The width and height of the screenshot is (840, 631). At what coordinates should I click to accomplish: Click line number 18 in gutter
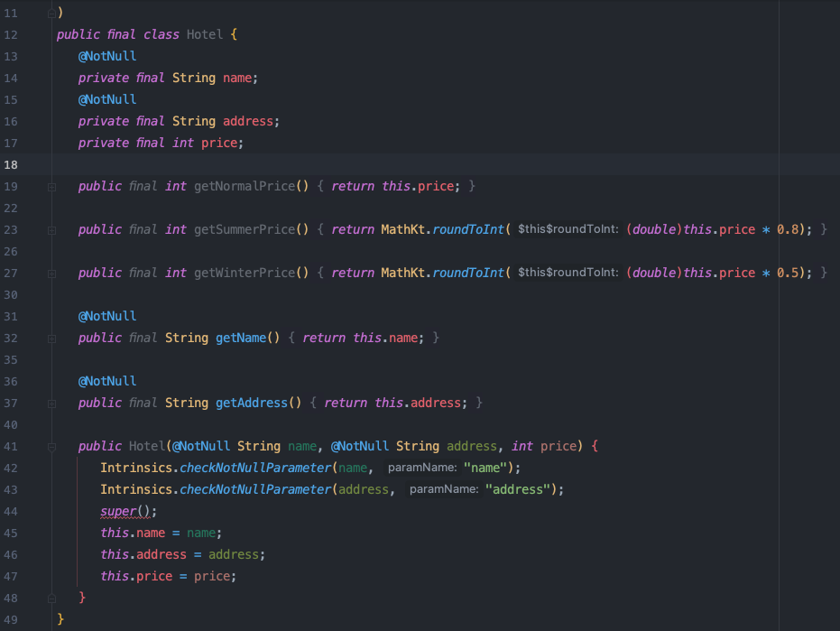point(11,164)
